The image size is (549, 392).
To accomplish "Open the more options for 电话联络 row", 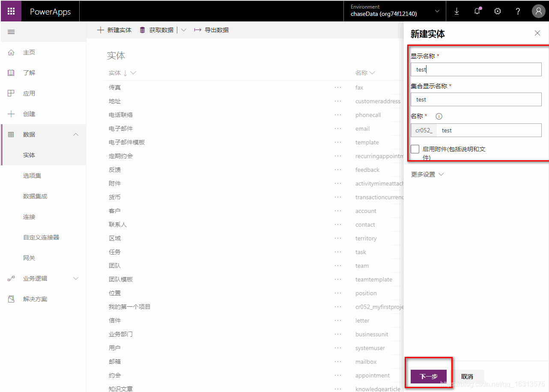I will pyautogui.click(x=338, y=115).
